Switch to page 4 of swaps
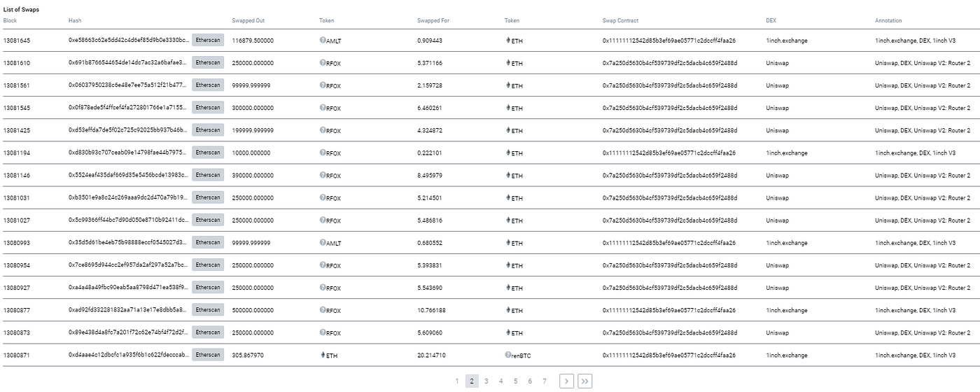The image size is (980, 392). pyautogui.click(x=501, y=381)
